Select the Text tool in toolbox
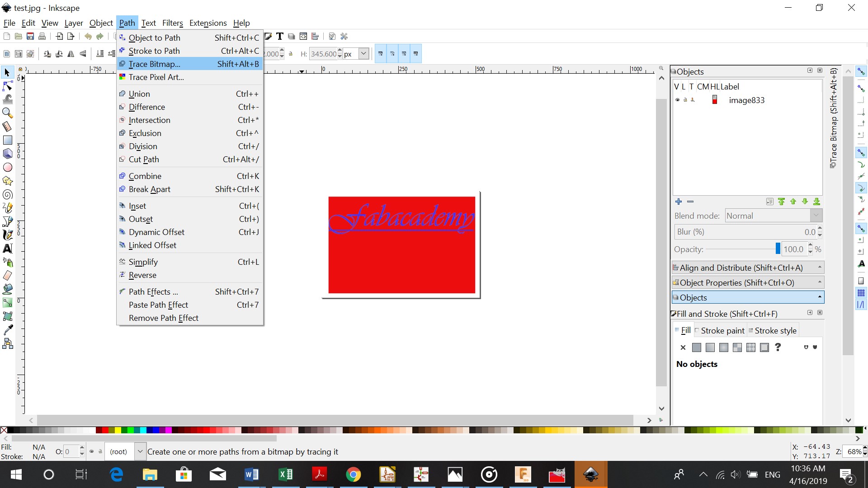This screenshot has height=488, width=868. [8, 249]
